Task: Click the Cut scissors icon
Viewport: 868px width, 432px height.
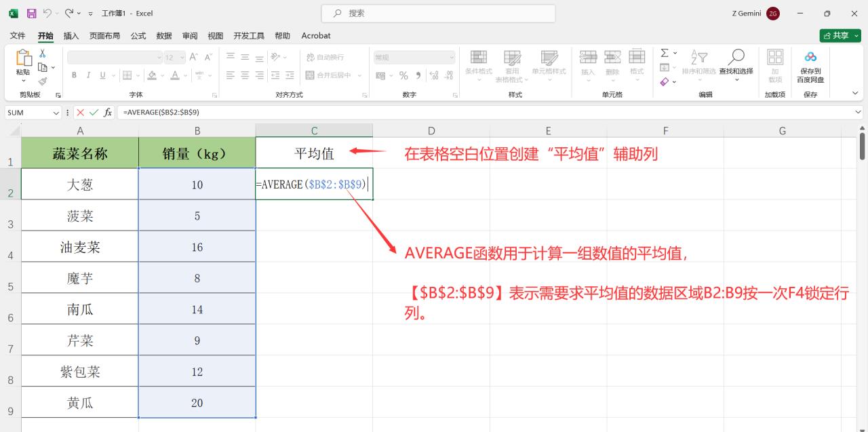Action: coord(43,54)
